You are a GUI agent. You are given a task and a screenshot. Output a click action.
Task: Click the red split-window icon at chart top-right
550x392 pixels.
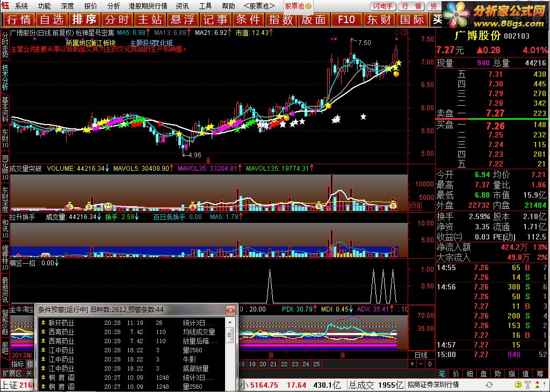(x=404, y=33)
